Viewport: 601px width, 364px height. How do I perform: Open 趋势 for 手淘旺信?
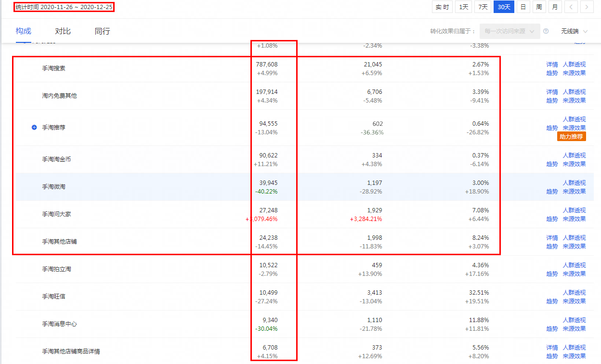point(552,301)
